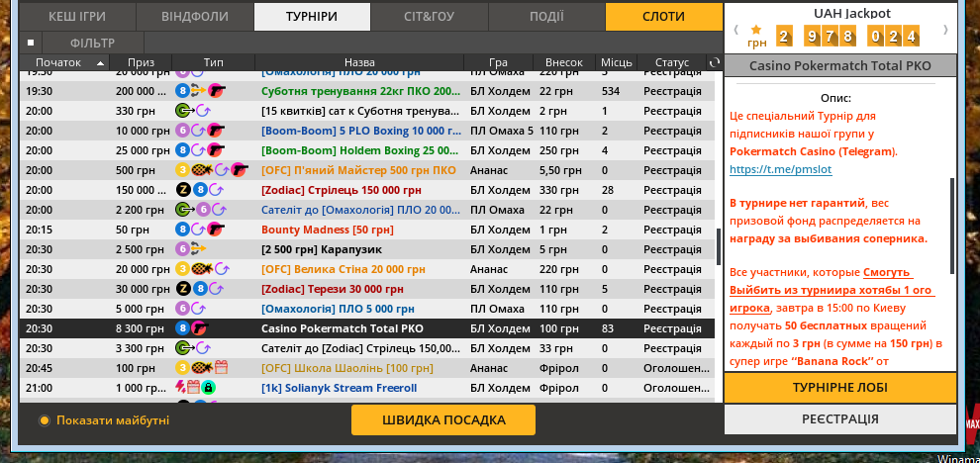Follow the https://t.me/pmslot link
980x463 pixels.
[x=781, y=169]
